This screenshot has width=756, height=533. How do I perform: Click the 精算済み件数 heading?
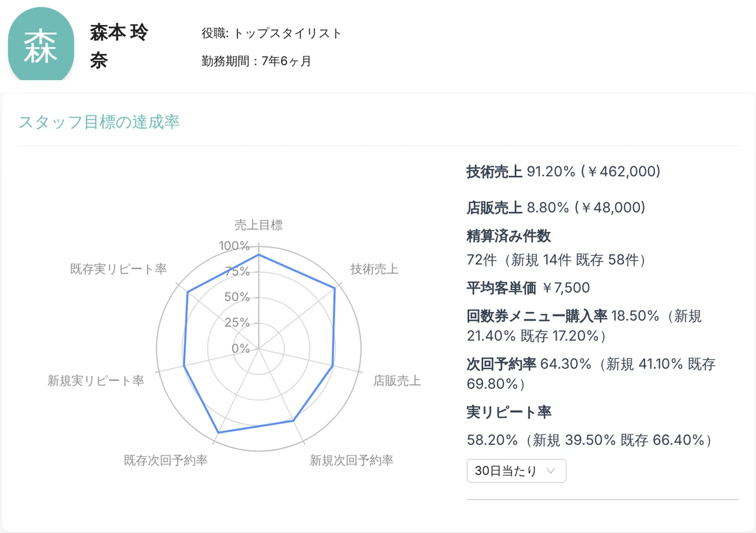[x=509, y=236]
